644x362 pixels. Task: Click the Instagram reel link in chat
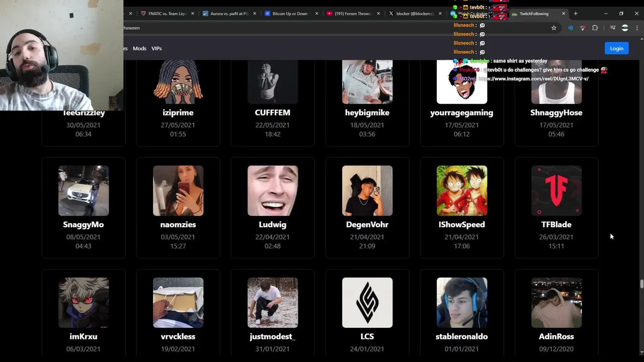click(x=533, y=79)
